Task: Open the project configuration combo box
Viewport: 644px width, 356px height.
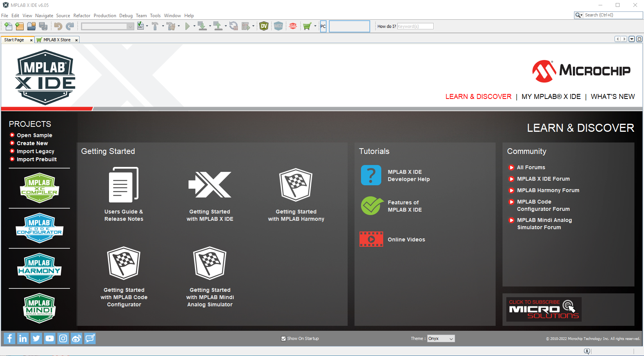Action: 107,26
